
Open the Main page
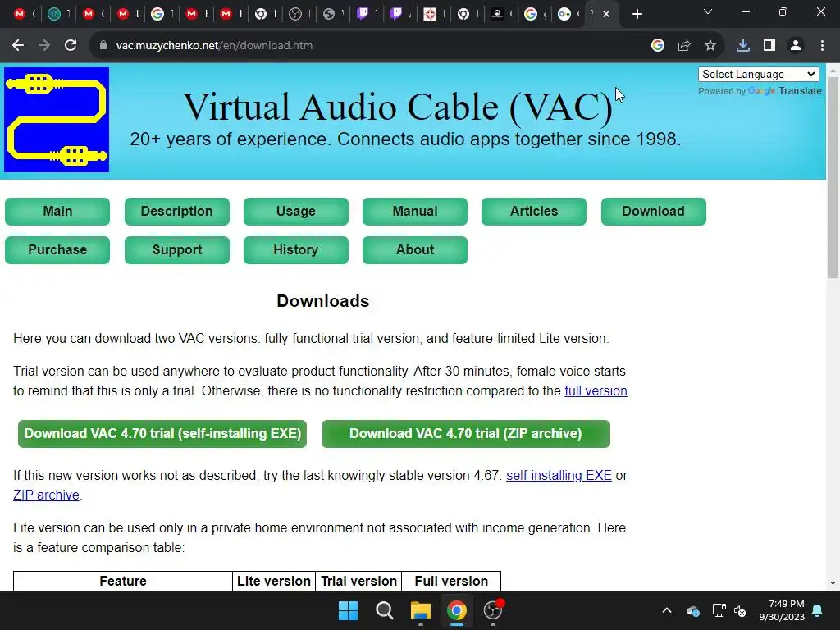click(57, 211)
